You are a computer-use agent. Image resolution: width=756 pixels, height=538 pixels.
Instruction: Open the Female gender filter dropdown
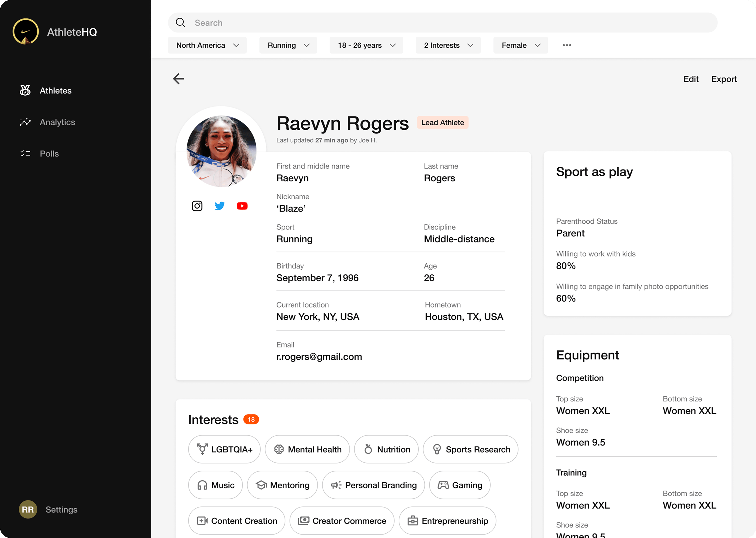tap(521, 45)
